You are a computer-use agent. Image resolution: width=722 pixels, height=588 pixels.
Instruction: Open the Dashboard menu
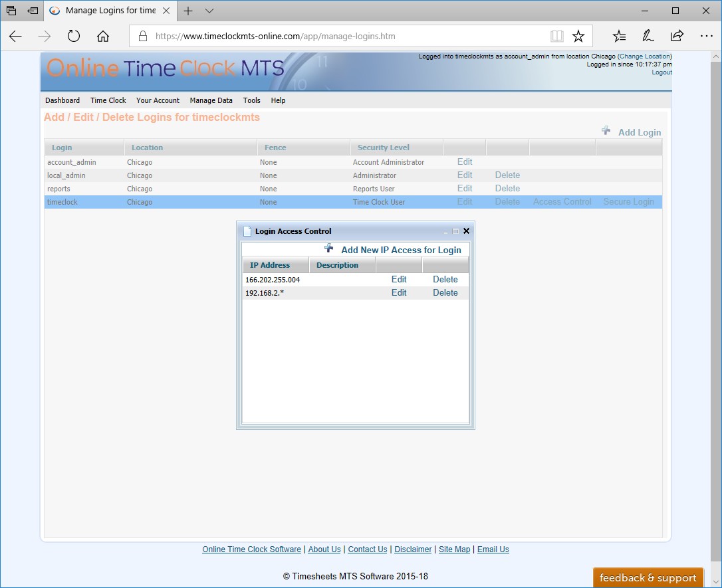(62, 100)
